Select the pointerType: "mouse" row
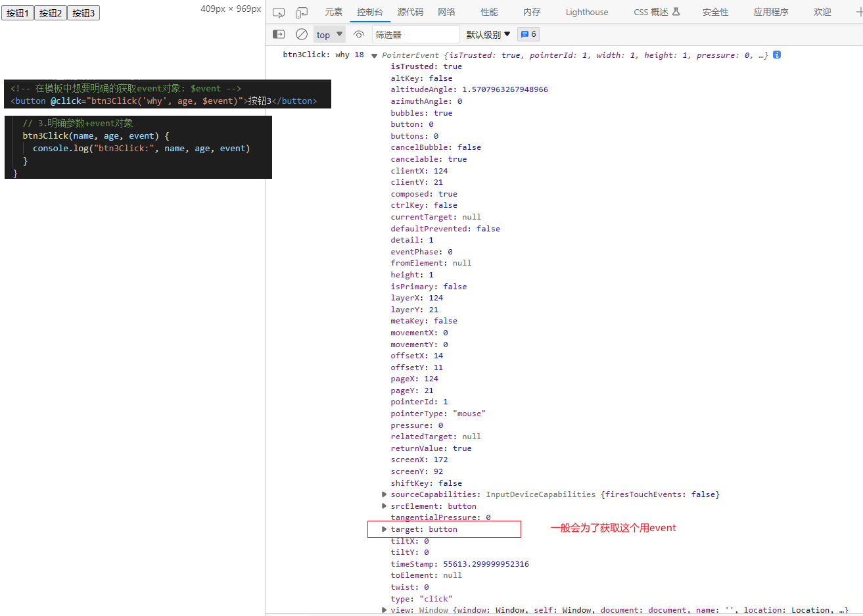The width and height of the screenshot is (863, 616). 438,414
